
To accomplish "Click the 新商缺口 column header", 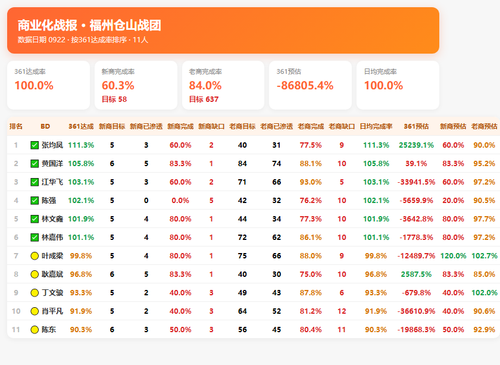I will pyautogui.click(x=211, y=126).
